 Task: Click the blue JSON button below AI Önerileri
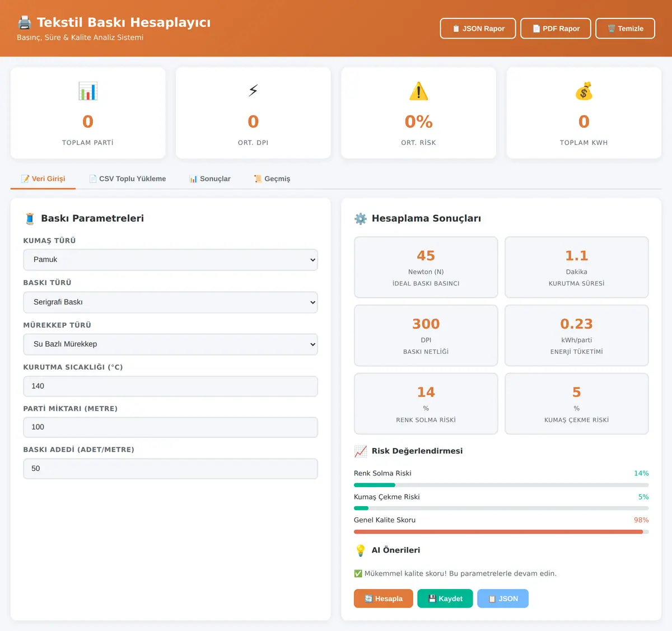tap(503, 599)
